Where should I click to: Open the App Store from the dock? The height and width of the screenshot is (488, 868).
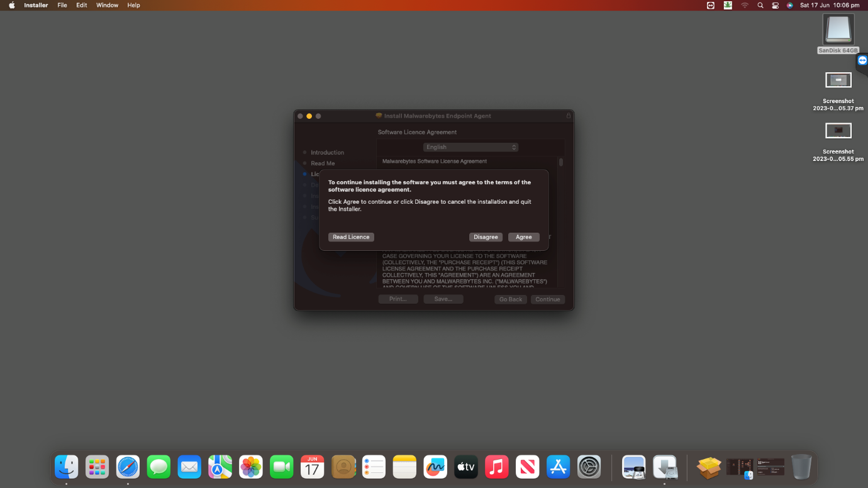pos(559,467)
